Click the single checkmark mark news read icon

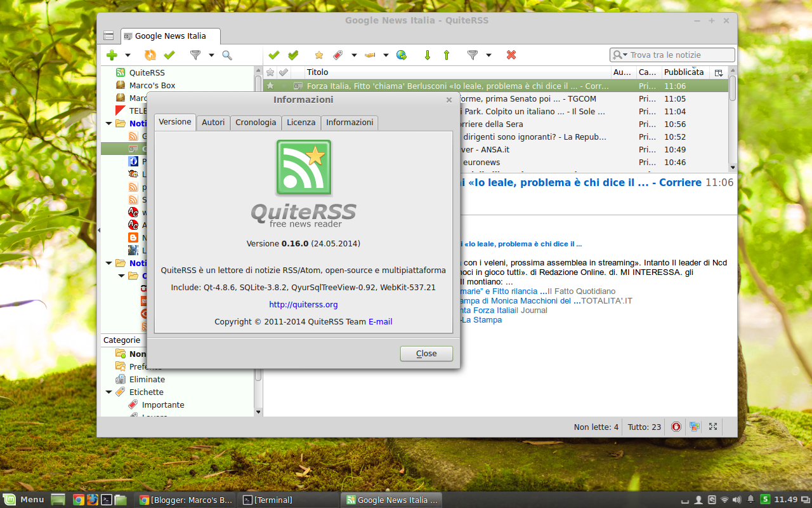[274, 55]
